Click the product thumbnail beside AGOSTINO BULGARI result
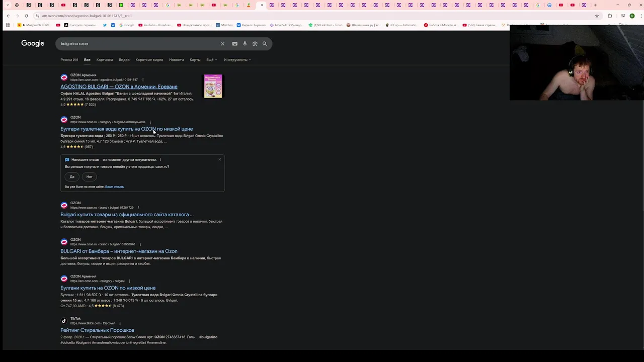644x362 pixels. [213, 86]
